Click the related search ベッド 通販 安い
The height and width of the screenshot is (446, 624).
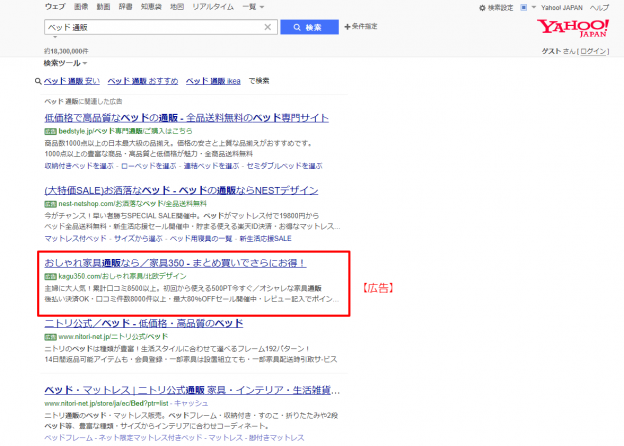point(72,81)
